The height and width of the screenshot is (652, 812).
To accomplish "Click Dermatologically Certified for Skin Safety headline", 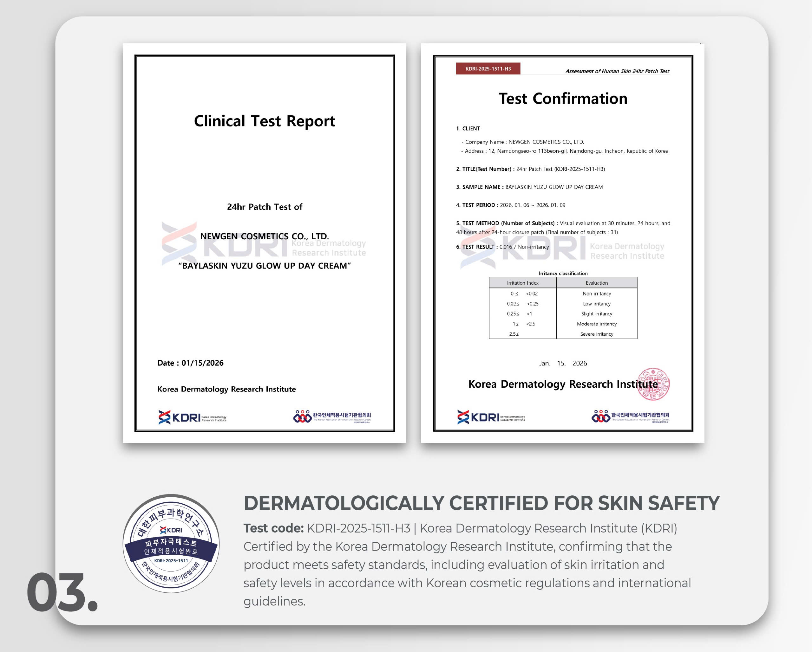I will (x=481, y=503).
